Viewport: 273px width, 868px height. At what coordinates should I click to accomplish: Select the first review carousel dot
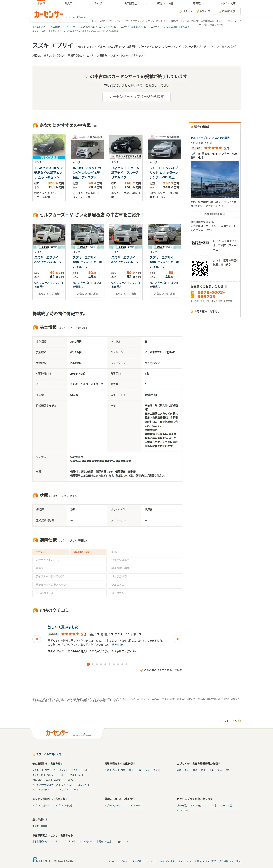(x=88, y=664)
